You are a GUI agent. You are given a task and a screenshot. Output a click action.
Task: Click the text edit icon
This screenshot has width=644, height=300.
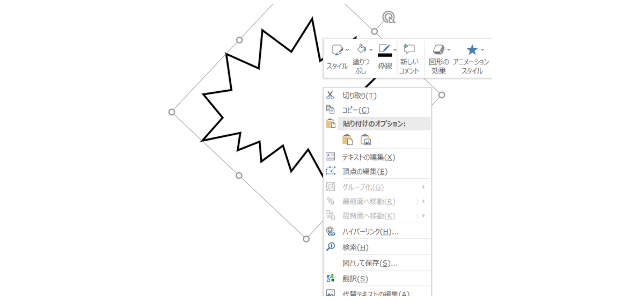tap(331, 157)
